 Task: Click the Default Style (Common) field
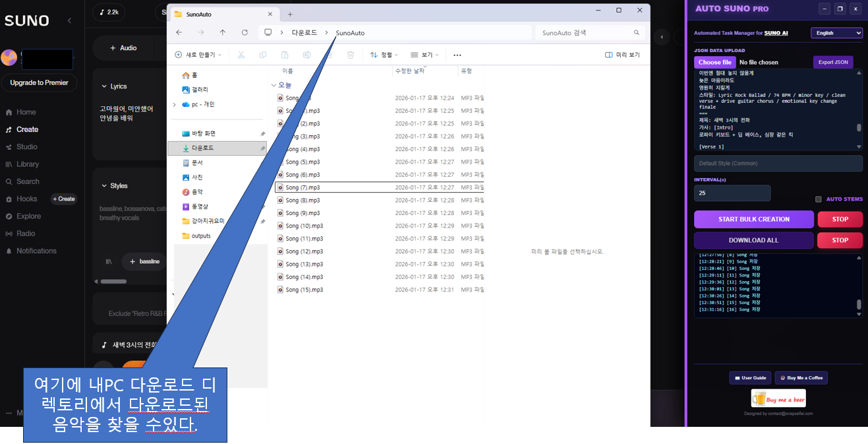[x=778, y=163]
